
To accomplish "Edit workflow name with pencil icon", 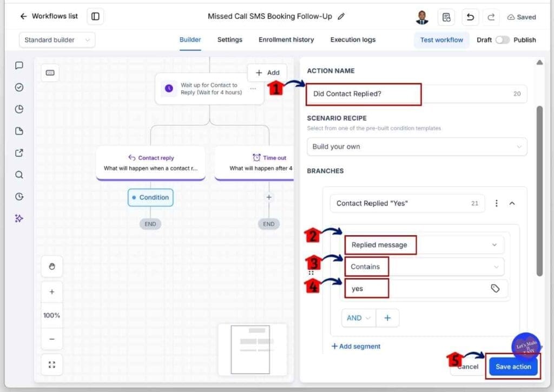I will coord(341,16).
